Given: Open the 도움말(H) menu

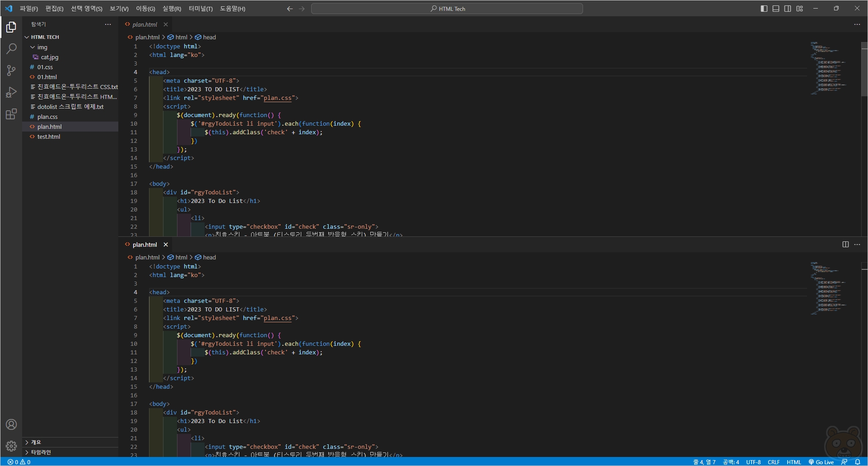Looking at the screenshot, I should click(x=233, y=9).
